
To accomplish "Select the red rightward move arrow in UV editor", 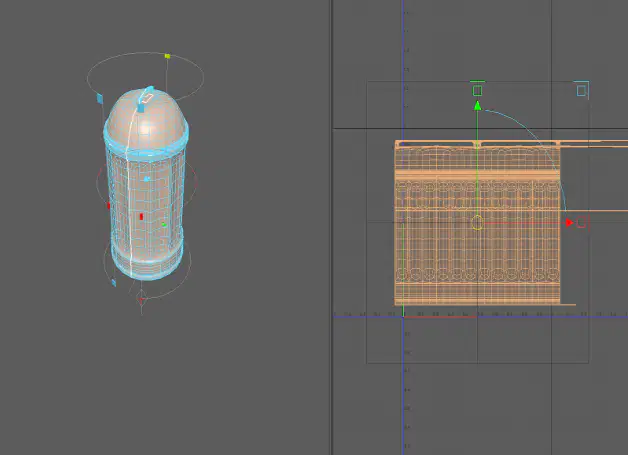I will pos(569,223).
